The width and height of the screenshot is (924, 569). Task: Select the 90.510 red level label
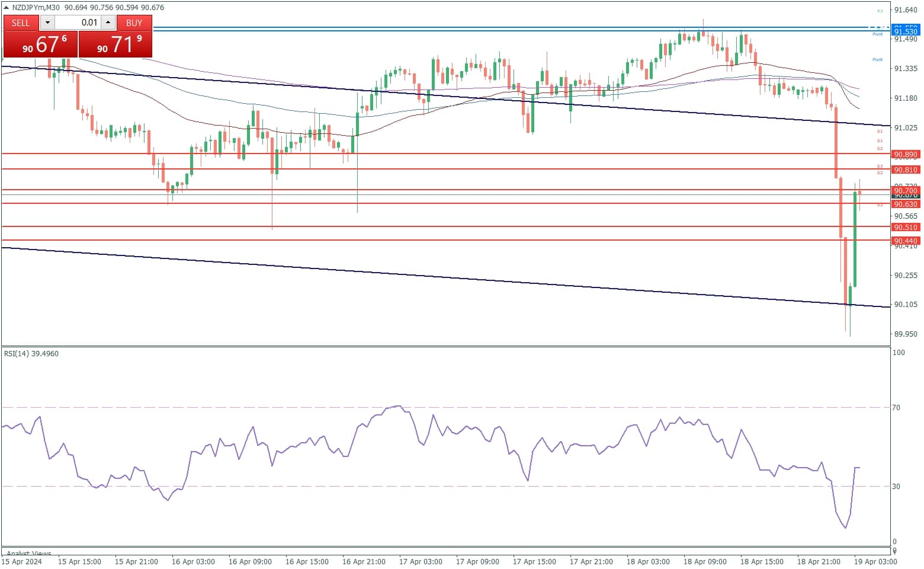[906, 227]
